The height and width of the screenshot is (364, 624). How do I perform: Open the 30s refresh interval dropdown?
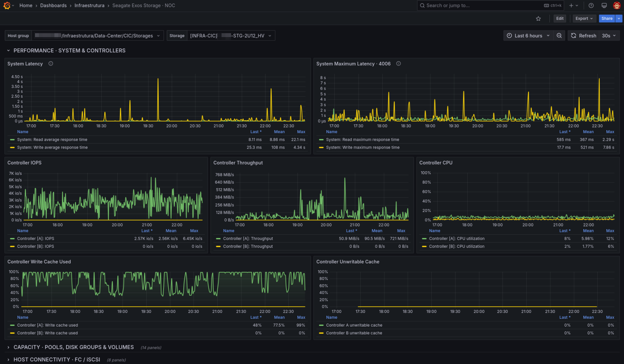(x=609, y=36)
